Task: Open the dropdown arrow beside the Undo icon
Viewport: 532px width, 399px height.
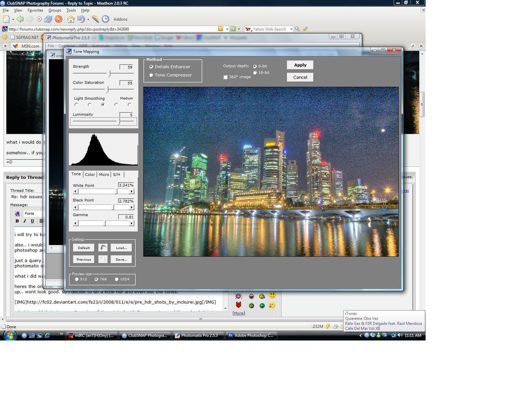Action: 88,19
